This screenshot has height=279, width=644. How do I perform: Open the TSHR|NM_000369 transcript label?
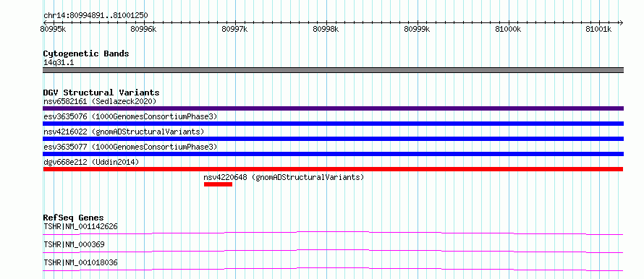point(74,244)
